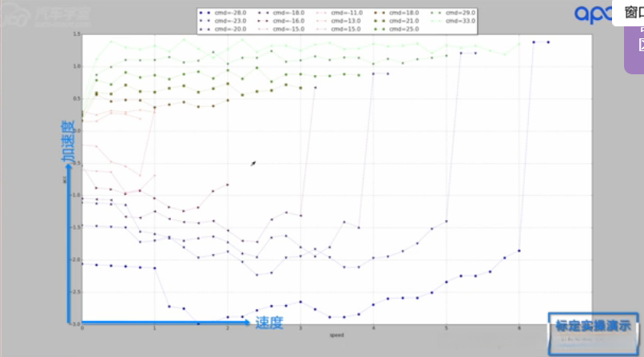644x357 pixels.
Task: Click the "acc" y-axis label
Action: pos(65,180)
